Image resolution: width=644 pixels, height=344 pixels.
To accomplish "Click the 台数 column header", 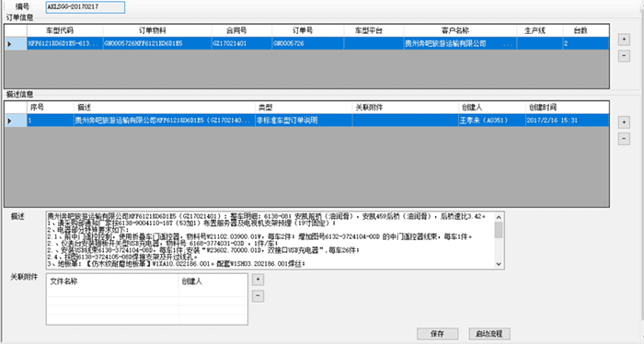I will pyautogui.click(x=586, y=30).
